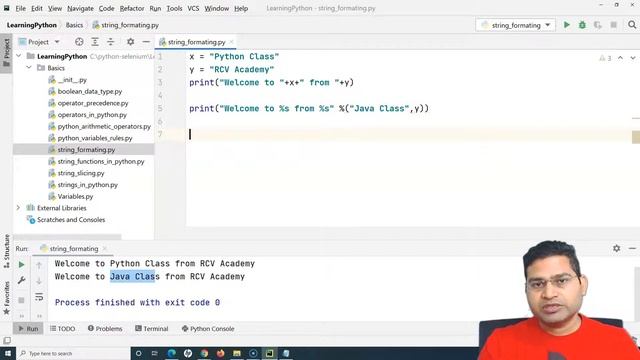
Task: Stop the process in Run panel
Action: click(x=21, y=300)
